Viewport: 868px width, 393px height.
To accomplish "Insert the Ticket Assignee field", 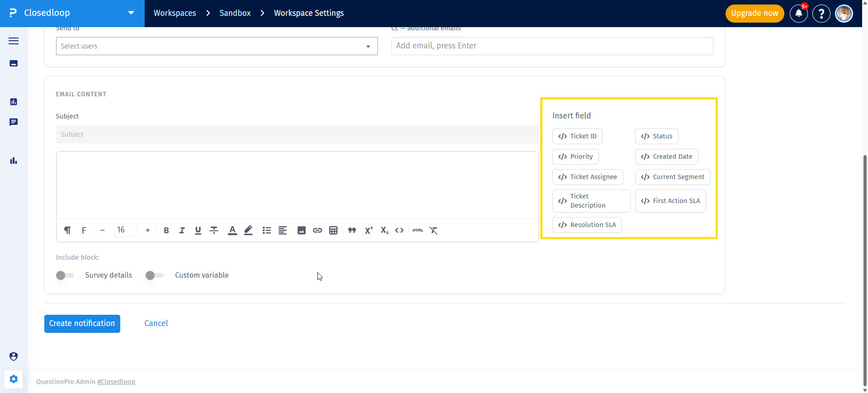I will [x=588, y=177].
